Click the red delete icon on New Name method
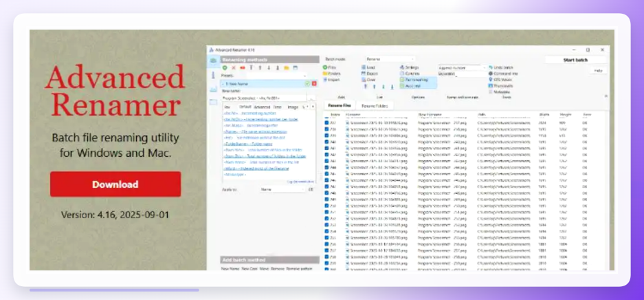The width and height of the screenshot is (644, 300). [314, 84]
